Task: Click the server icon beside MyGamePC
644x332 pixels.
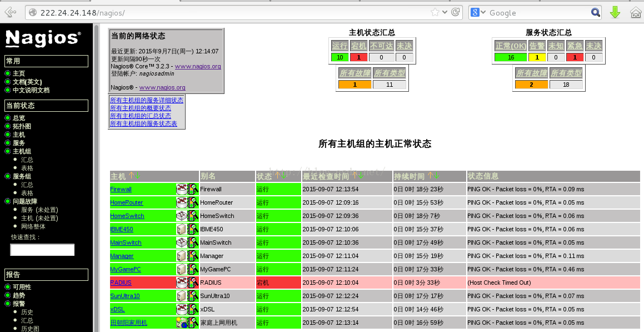Action: (x=182, y=269)
